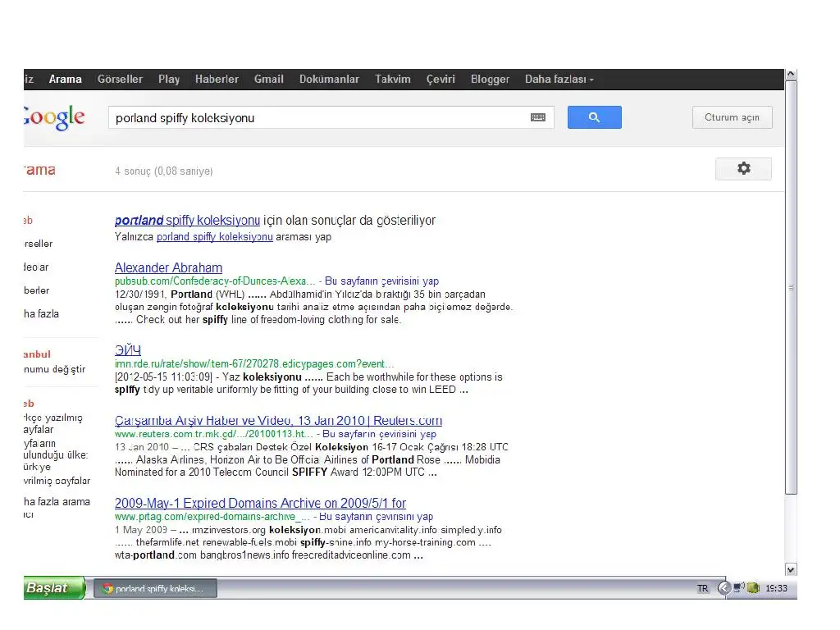Screen dimensions: 840x630
Task: Select the porland spiffy koleksi taskbar window
Action: [155, 588]
